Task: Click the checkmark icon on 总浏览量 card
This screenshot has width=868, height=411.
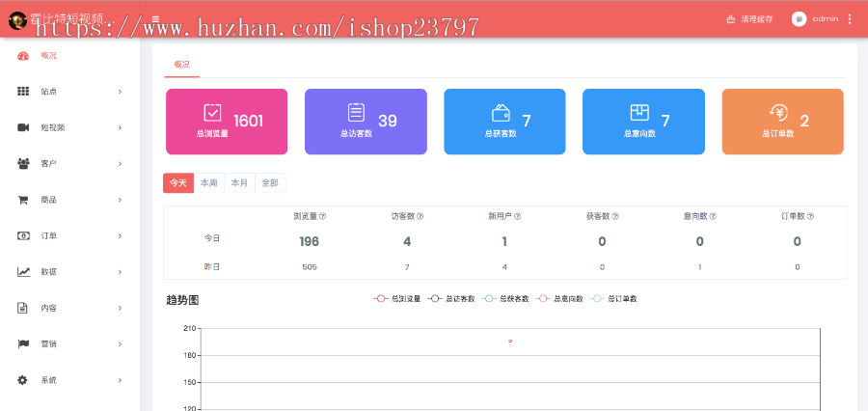Action: coord(212,113)
